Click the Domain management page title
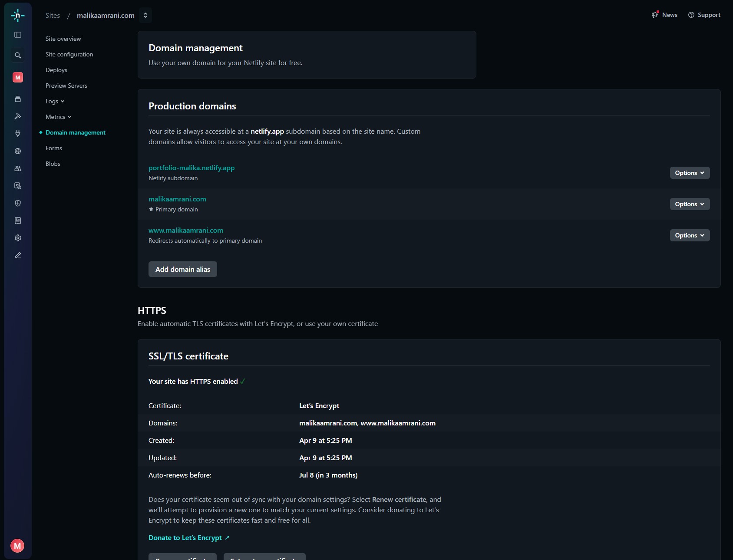Viewport: 733px width, 560px height. [196, 48]
